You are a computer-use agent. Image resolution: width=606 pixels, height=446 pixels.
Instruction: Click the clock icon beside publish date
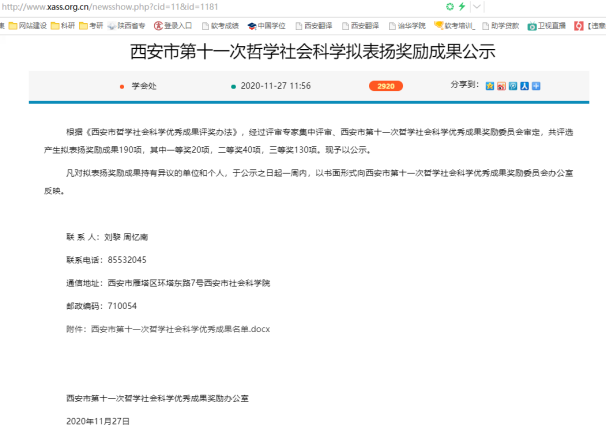[232, 86]
